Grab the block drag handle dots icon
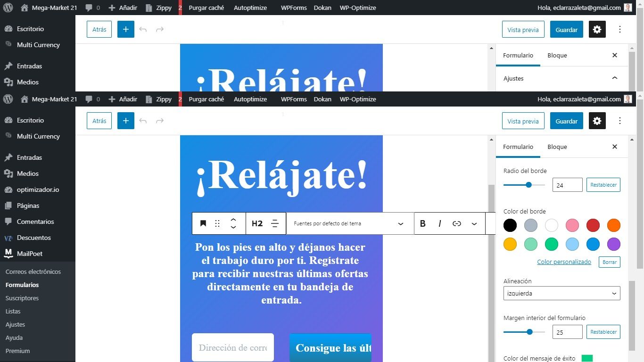Viewport: 644px width, 362px height. point(217,223)
